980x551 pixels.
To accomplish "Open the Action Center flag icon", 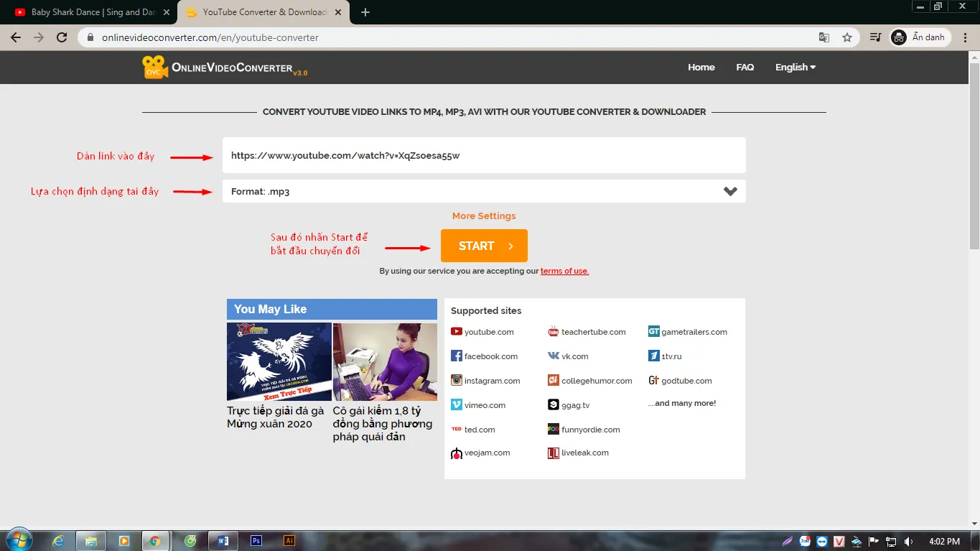I will click(x=874, y=542).
